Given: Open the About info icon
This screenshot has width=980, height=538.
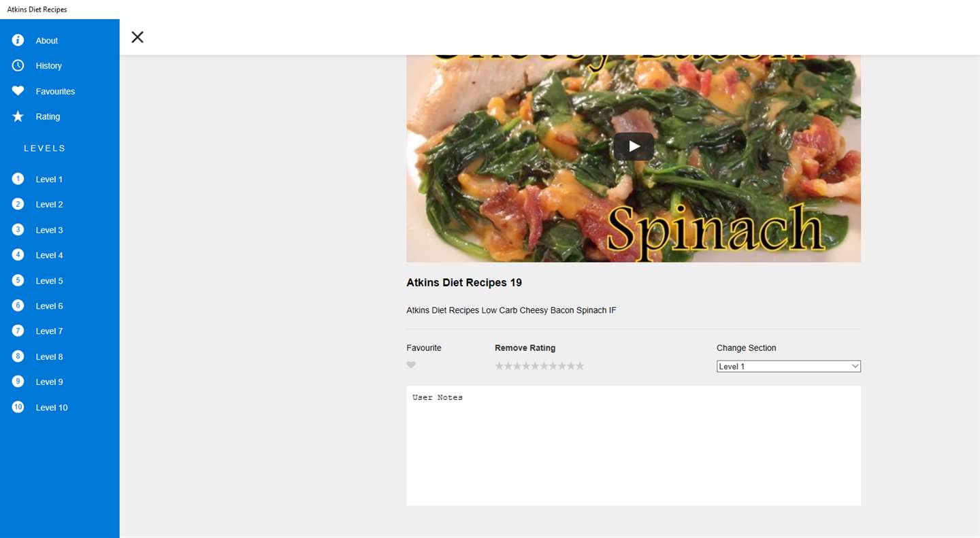Looking at the screenshot, I should pos(18,40).
